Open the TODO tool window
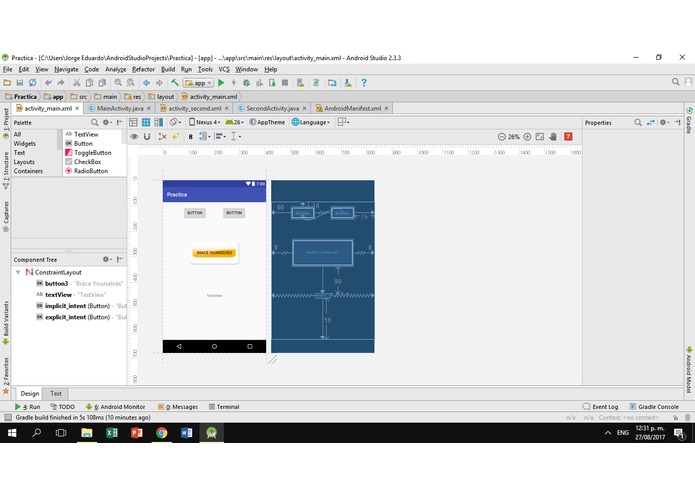Viewport: 695px width, 494px height. pos(62,407)
